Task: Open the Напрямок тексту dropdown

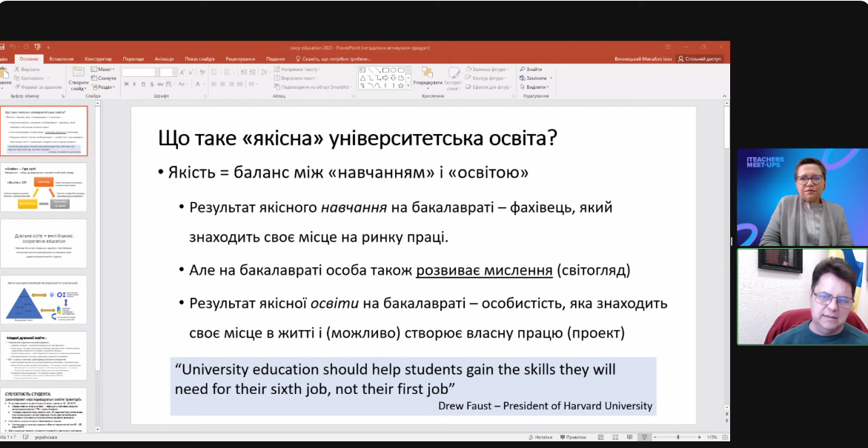Action: click(x=296, y=69)
